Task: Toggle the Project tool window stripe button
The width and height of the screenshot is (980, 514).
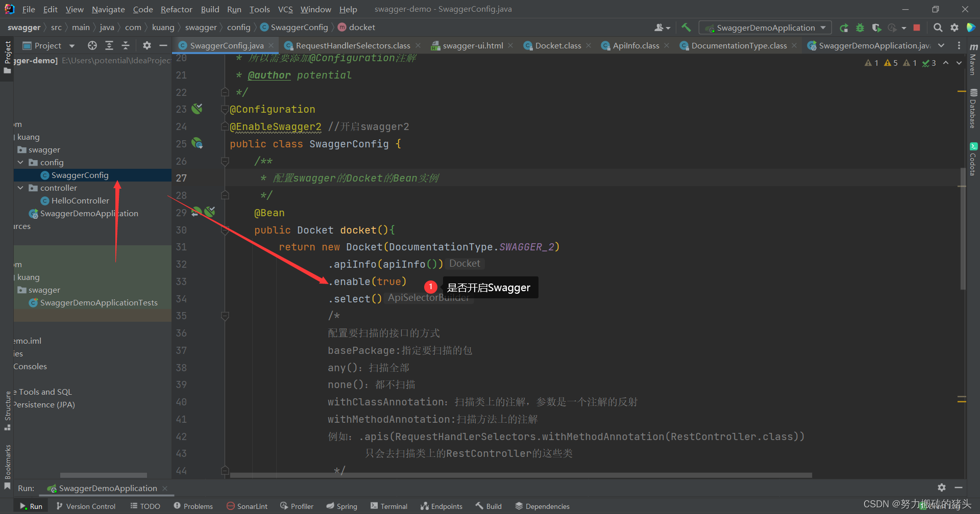Action: click(7, 57)
